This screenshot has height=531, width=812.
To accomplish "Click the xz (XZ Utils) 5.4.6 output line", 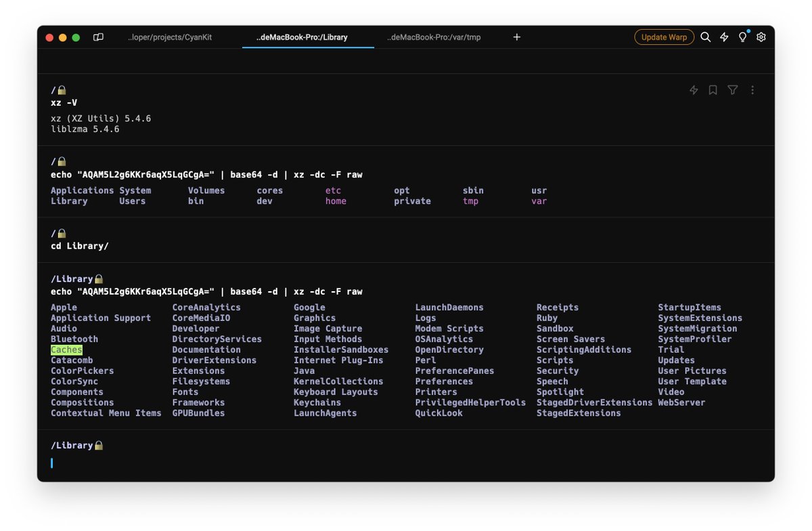I will coord(101,119).
